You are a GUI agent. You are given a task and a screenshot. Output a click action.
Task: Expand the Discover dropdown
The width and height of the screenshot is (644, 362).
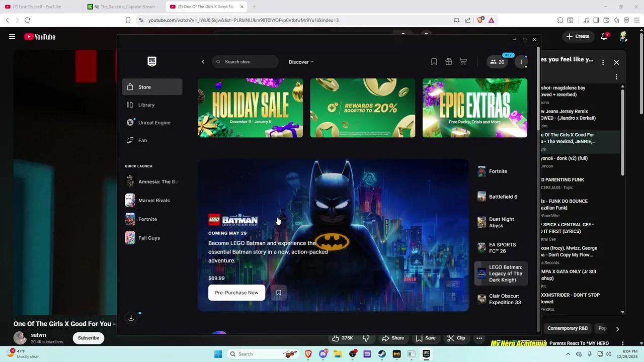pos(301,62)
